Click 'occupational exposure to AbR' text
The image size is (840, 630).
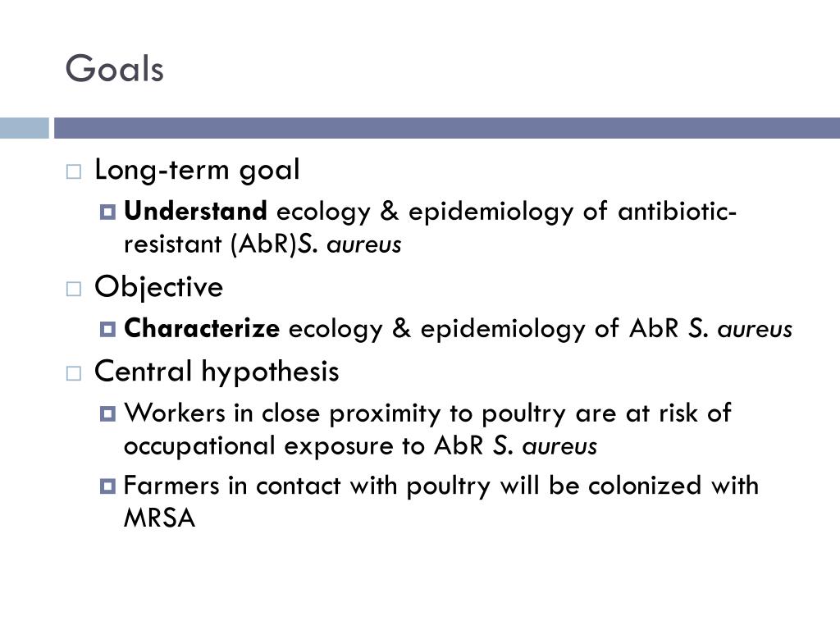[x=304, y=445]
